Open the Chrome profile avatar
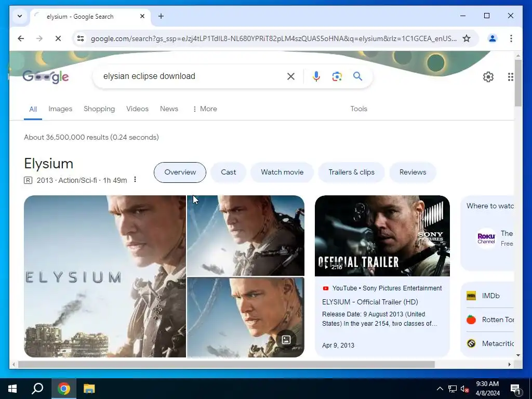This screenshot has height=399, width=532. pyautogui.click(x=493, y=38)
